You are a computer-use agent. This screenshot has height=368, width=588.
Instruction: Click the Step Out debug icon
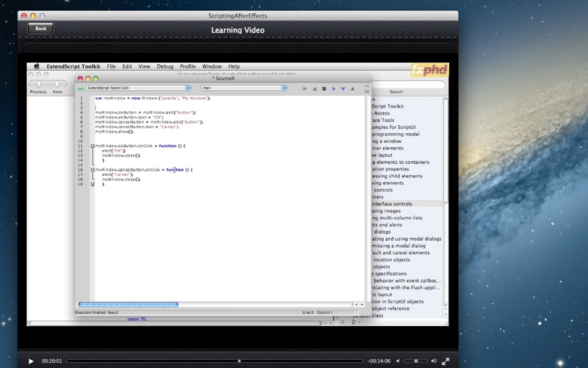[353, 88]
